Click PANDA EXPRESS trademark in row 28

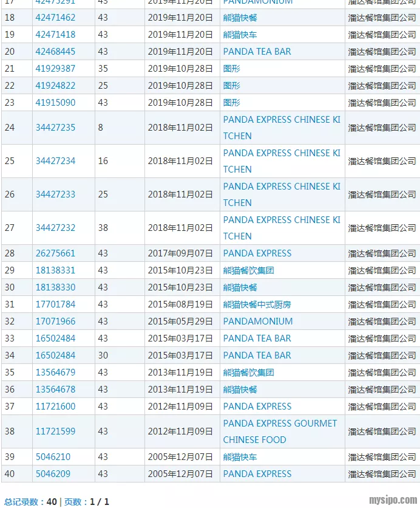click(x=257, y=253)
